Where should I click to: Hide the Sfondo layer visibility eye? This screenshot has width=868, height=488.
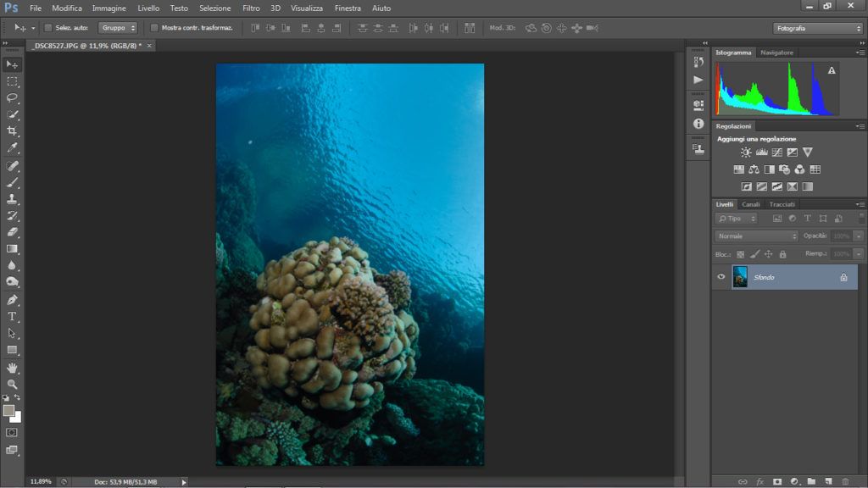721,277
